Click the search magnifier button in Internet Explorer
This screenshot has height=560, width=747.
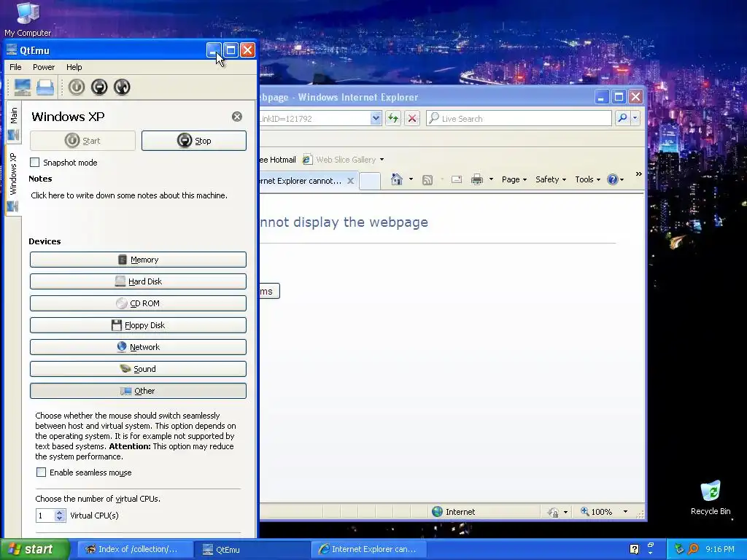point(622,118)
